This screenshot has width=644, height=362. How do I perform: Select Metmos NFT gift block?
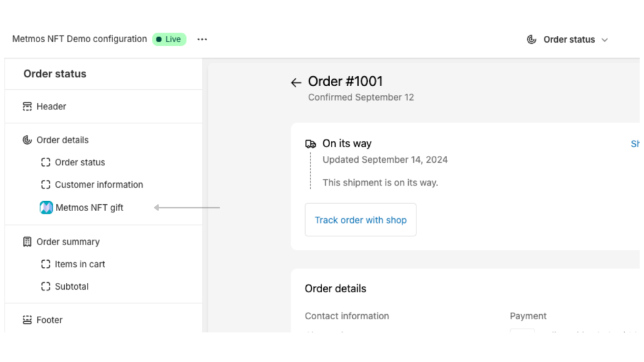(89, 207)
